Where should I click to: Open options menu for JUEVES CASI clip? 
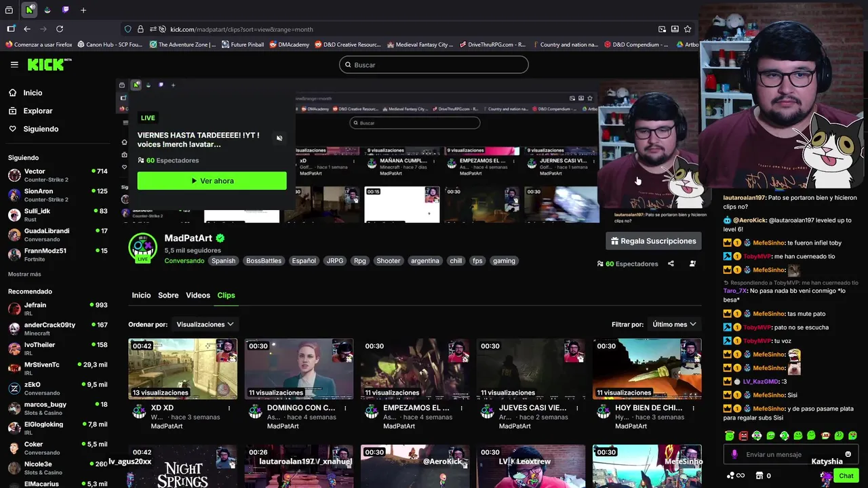pos(577,409)
